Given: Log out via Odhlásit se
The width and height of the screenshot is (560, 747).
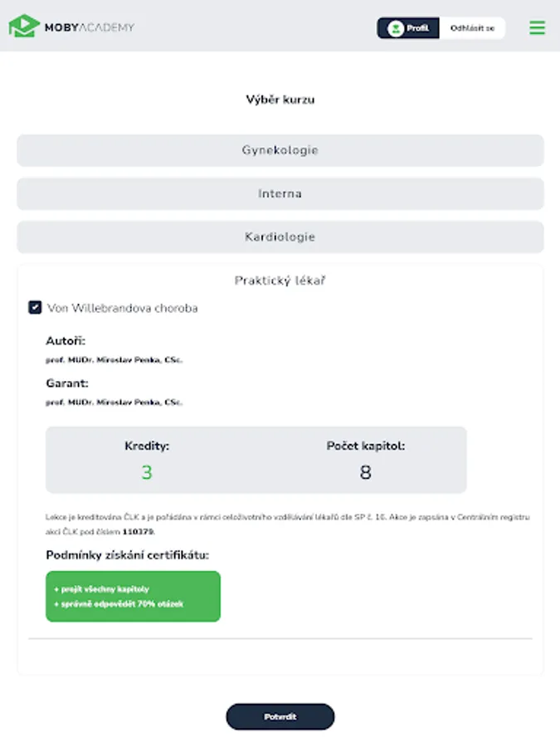Looking at the screenshot, I should (472, 28).
